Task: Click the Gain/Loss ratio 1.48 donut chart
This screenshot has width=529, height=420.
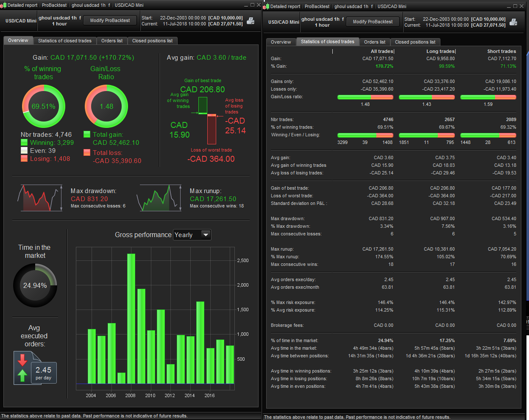Action: point(106,106)
